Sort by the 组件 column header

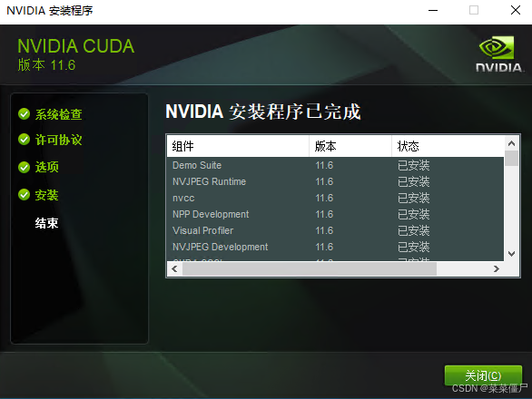point(238,146)
